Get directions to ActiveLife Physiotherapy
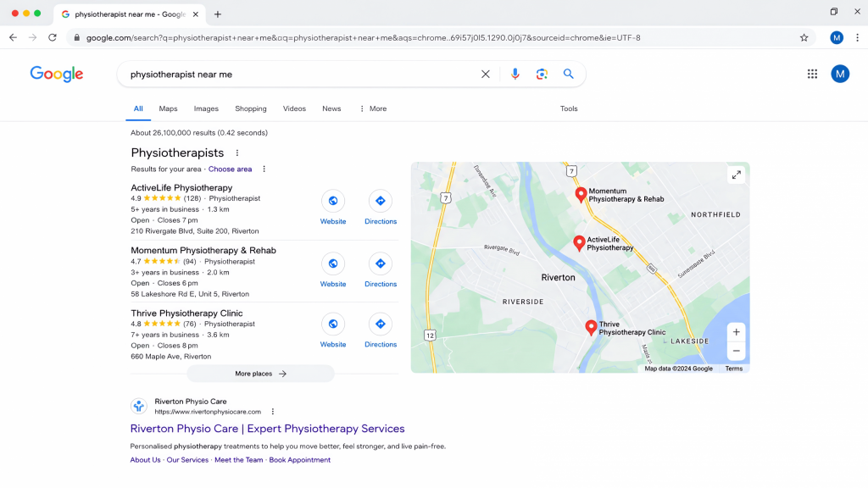This screenshot has height=488, width=868. pyautogui.click(x=381, y=201)
